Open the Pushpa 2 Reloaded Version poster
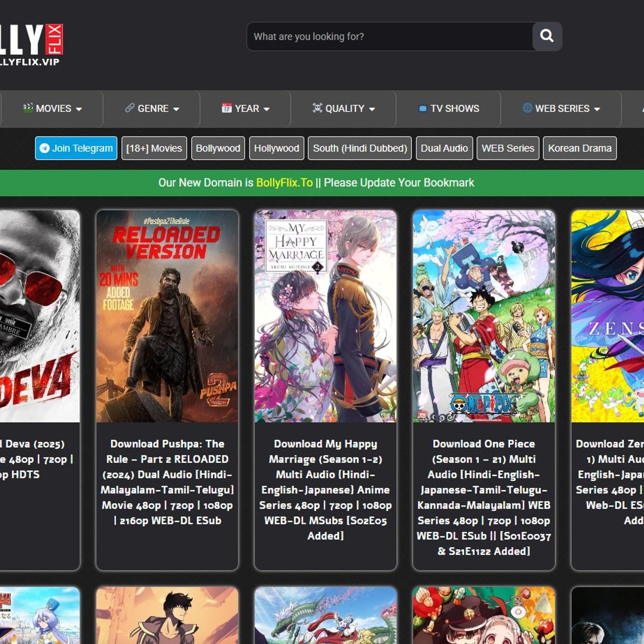The height and width of the screenshot is (644, 644). [x=167, y=316]
